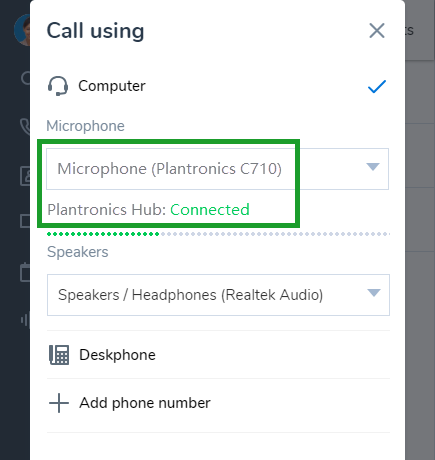The image size is (435, 460).
Task: Select Speakers / Headphones (Realtek Audio) box
Action: pos(218,295)
